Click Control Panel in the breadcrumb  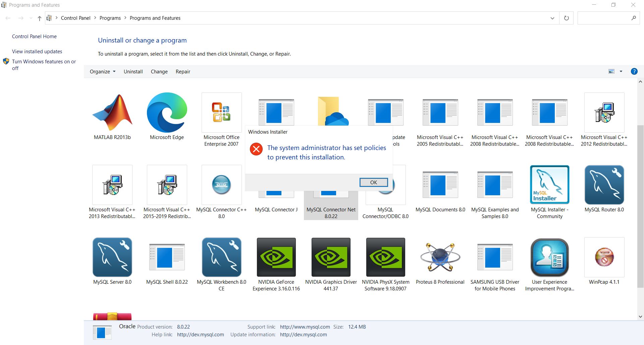(x=75, y=18)
